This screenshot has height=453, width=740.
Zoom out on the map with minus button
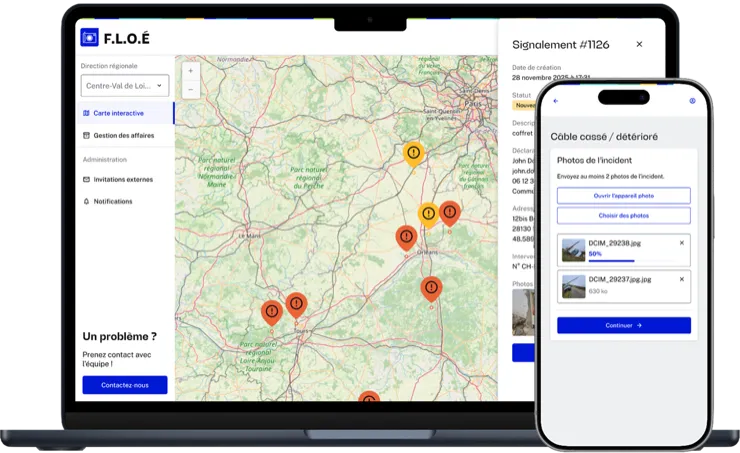(x=191, y=89)
